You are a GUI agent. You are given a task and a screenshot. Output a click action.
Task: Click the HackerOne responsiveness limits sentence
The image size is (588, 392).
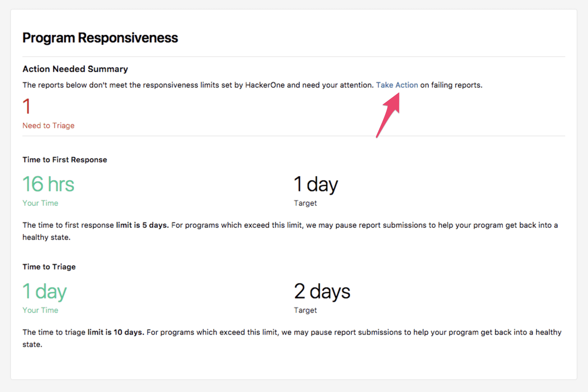198,85
